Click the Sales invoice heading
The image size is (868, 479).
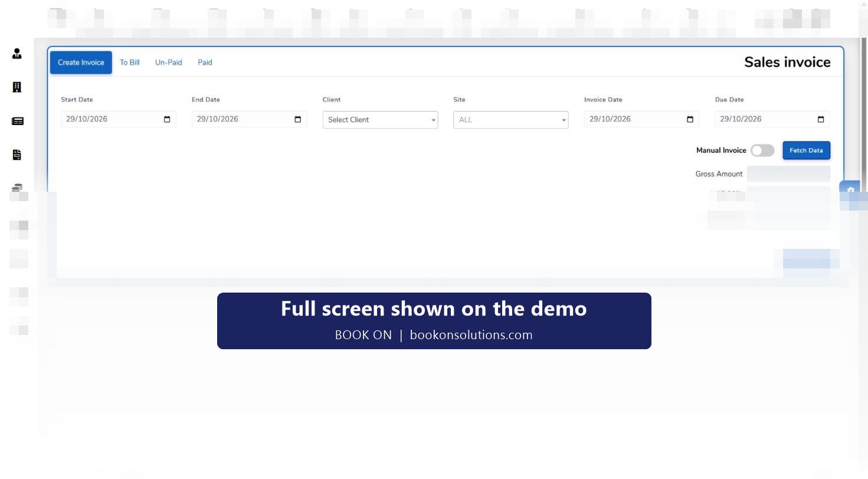pyautogui.click(x=787, y=63)
